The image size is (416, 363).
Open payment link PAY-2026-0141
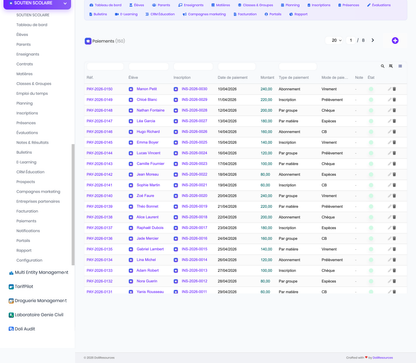tap(99, 185)
